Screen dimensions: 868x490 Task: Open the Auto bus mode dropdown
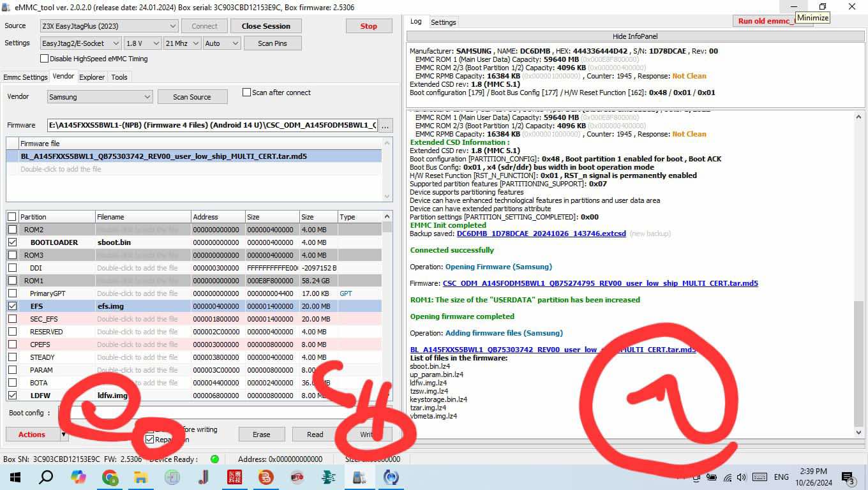click(x=221, y=43)
